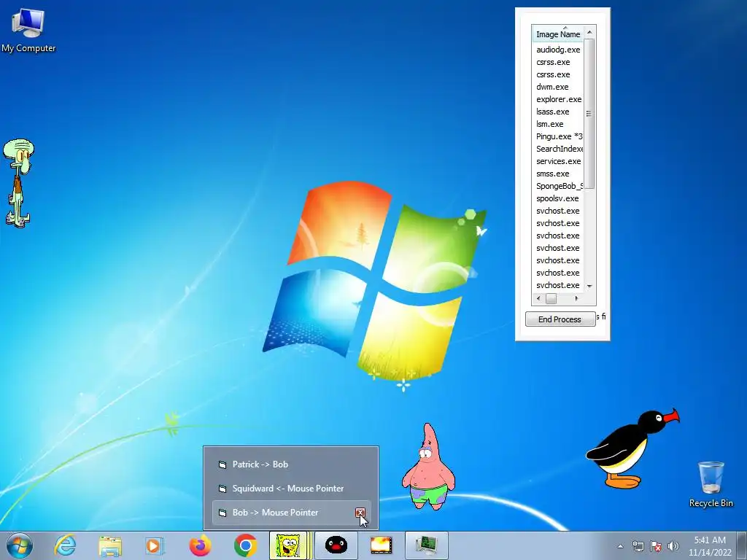Screen dimensions: 747x560
Task: Close the Bob -> Mouse Pointer window preview
Action: [360, 513]
